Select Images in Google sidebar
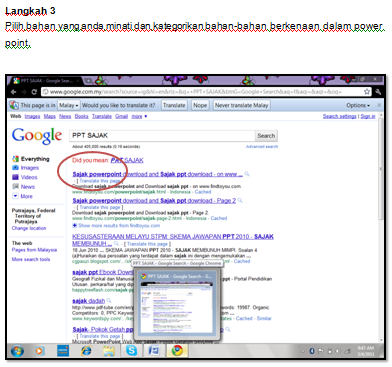392x367 pixels. [x=30, y=168]
